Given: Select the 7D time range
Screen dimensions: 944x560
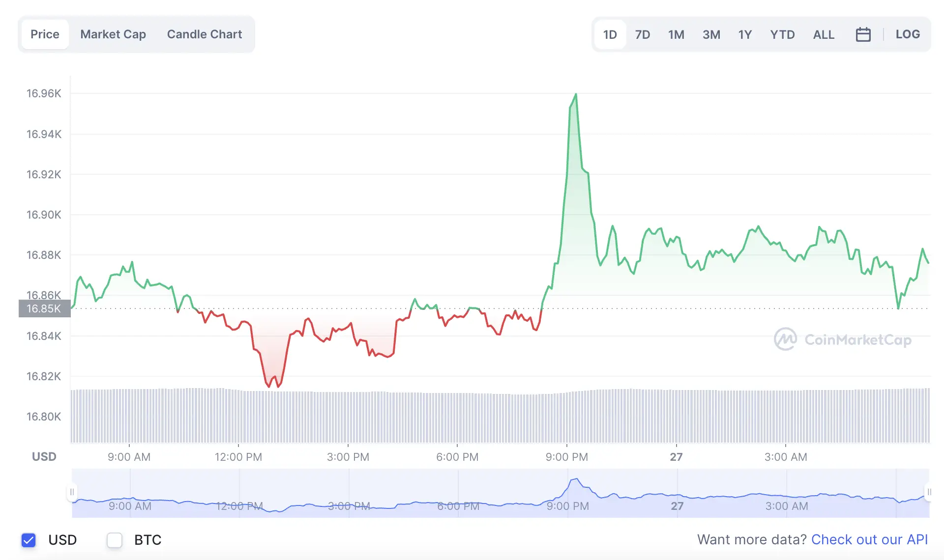Looking at the screenshot, I should (x=643, y=34).
